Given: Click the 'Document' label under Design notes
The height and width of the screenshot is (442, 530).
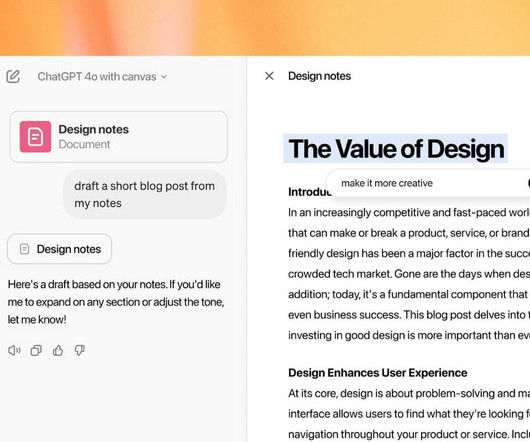Looking at the screenshot, I should pos(84,144).
